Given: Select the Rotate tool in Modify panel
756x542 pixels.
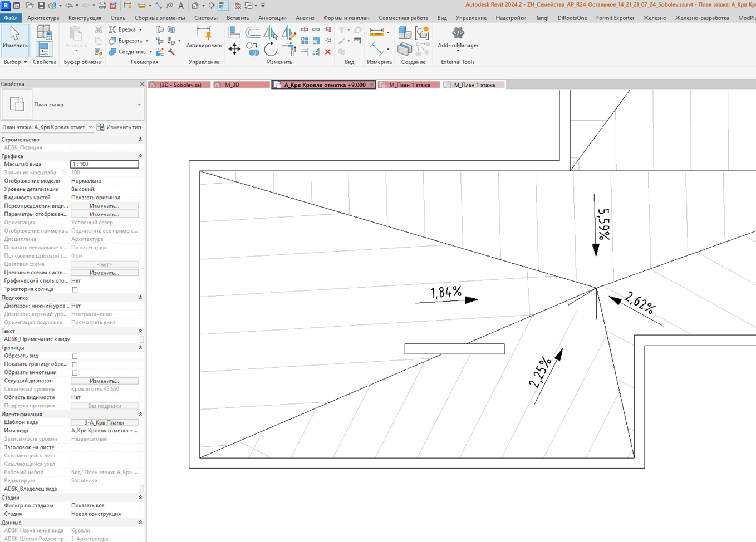Looking at the screenshot, I should pyautogui.click(x=271, y=50).
